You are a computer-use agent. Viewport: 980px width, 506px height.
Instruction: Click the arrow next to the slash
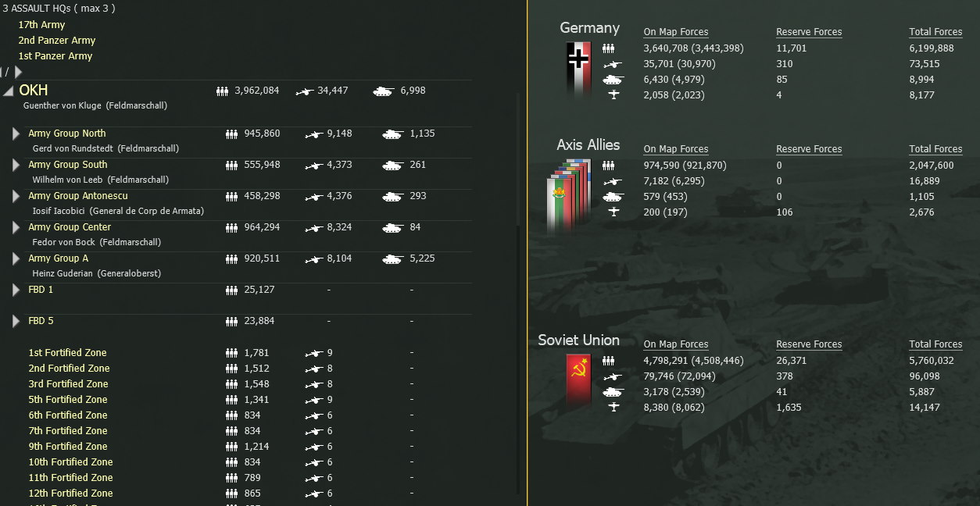[18, 72]
